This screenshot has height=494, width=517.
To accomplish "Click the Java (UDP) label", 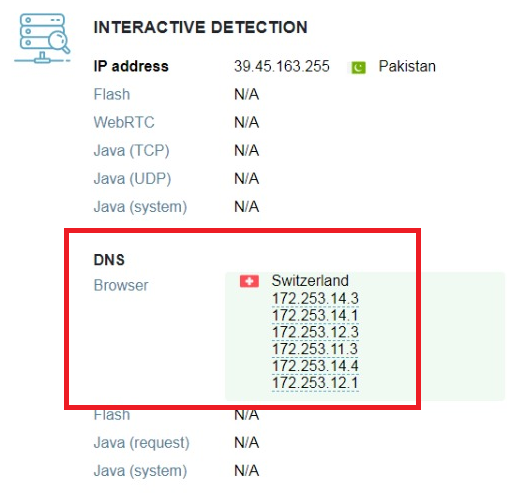I will (132, 179).
